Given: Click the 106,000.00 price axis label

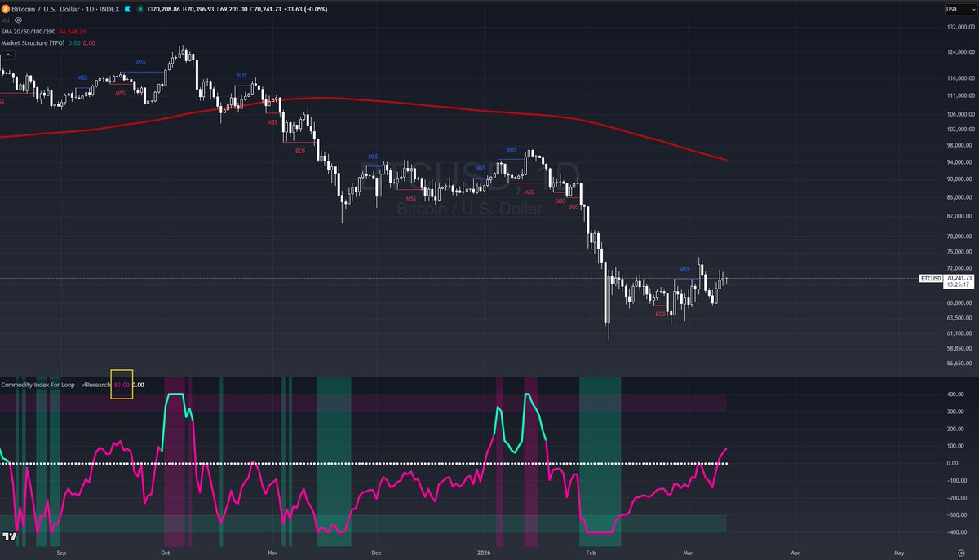Looking at the screenshot, I should pyautogui.click(x=961, y=114).
